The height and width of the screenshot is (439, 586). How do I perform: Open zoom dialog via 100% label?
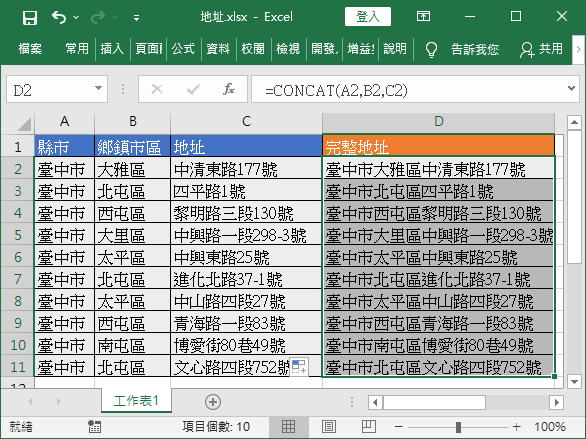(549, 426)
